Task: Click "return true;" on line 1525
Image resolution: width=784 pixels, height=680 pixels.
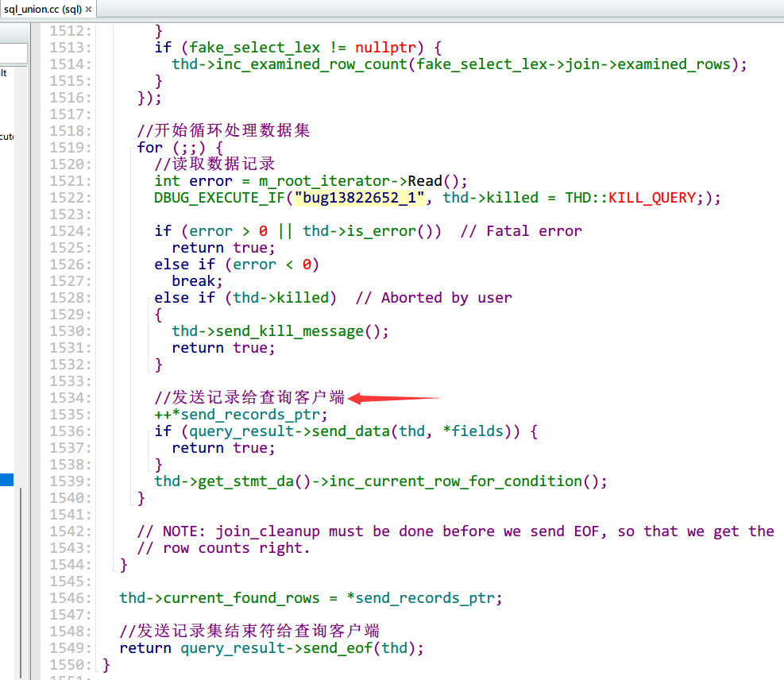Action: coord(223,248)
